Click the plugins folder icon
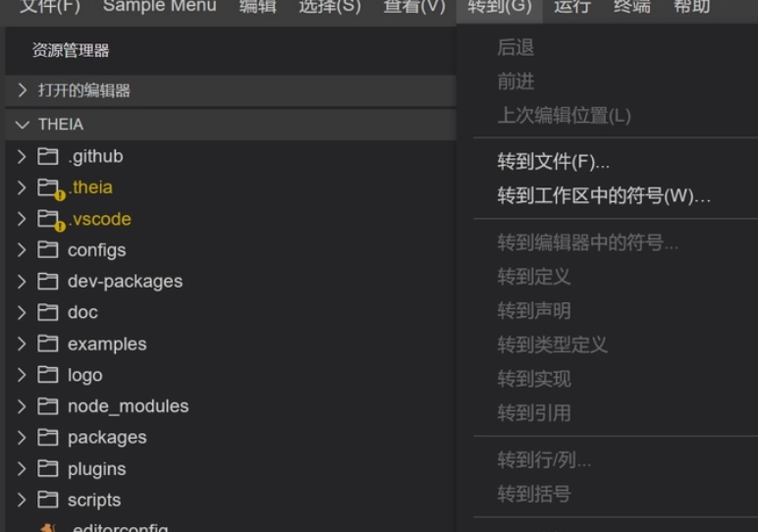 point(48,468)
